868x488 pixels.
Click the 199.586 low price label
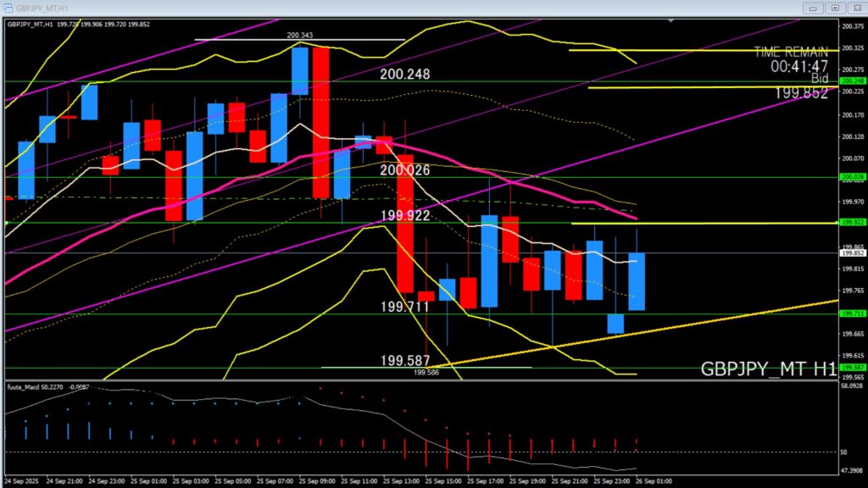click(426, 372)
